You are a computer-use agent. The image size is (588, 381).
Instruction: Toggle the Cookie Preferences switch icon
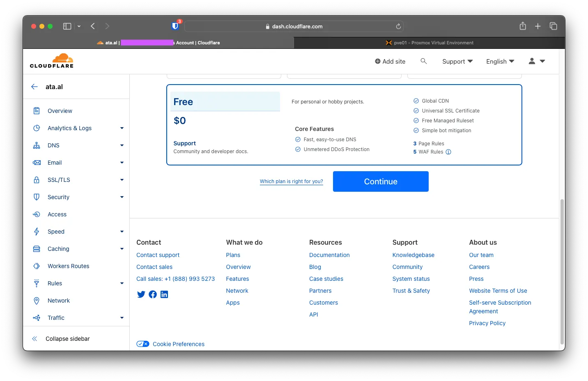click(x=143, y=344)
